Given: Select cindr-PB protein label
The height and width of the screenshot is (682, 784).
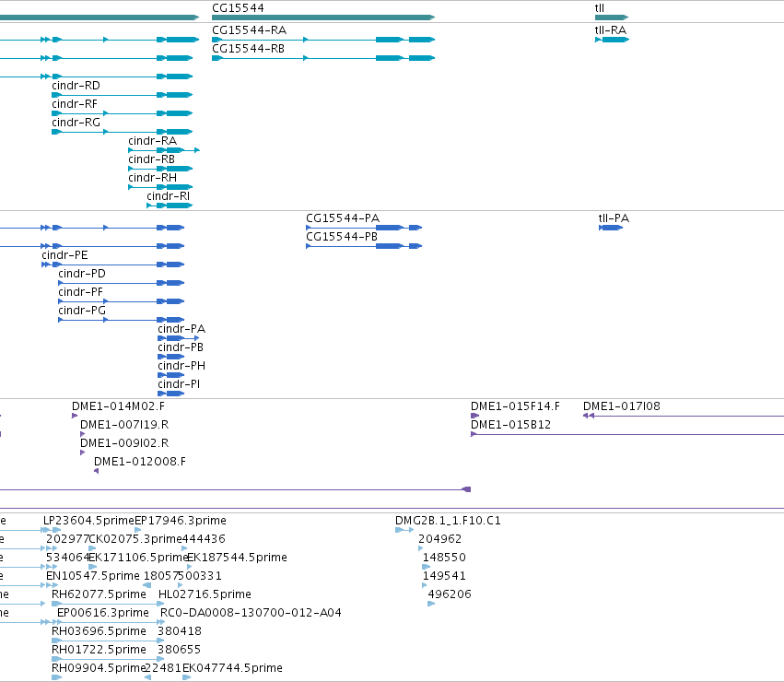Looking at the screenshot, I should [x=181, y=347].
